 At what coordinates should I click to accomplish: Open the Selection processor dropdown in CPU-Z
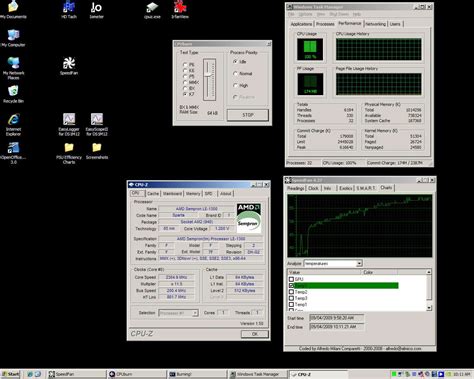point(195,313)
